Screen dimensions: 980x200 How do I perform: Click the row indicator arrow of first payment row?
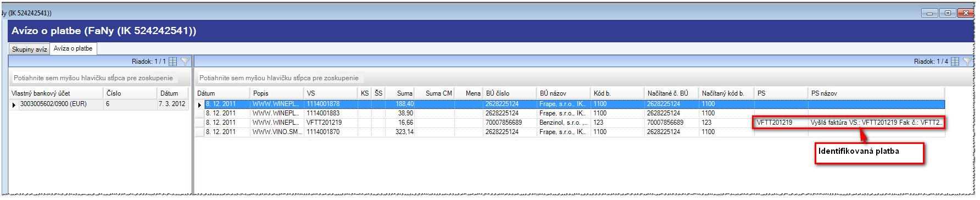(x=200, y=104)
